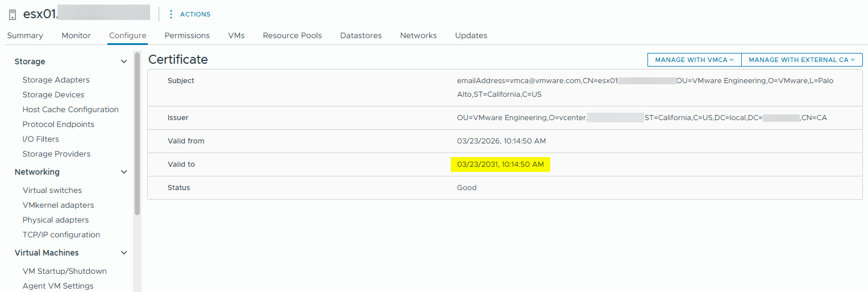
Task: Open Host Cache Configuration settings
Action: 70,109
